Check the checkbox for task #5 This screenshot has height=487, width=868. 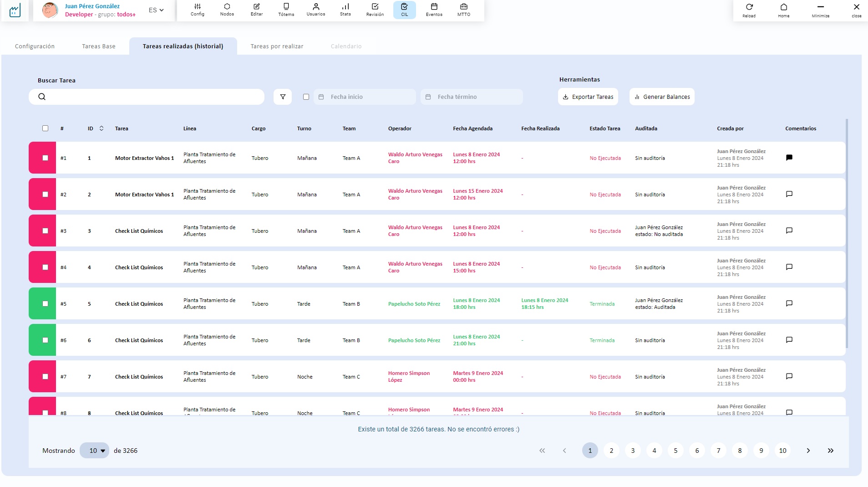[45, 304]
